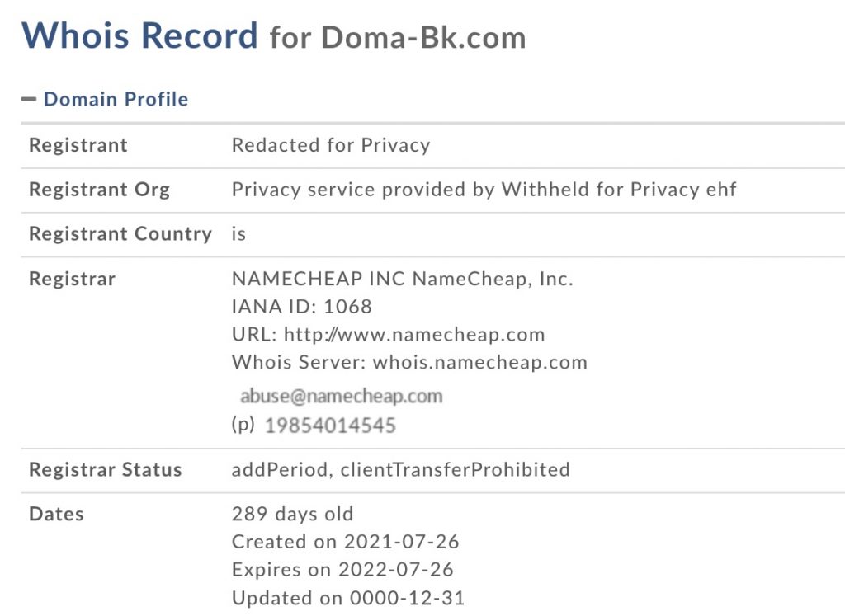Image resolution: width=845 pixels, height=616 pixels.
Task: Click the Created on 2021-07-26 date
Action: pyautogui.click(x=346, y=542)
